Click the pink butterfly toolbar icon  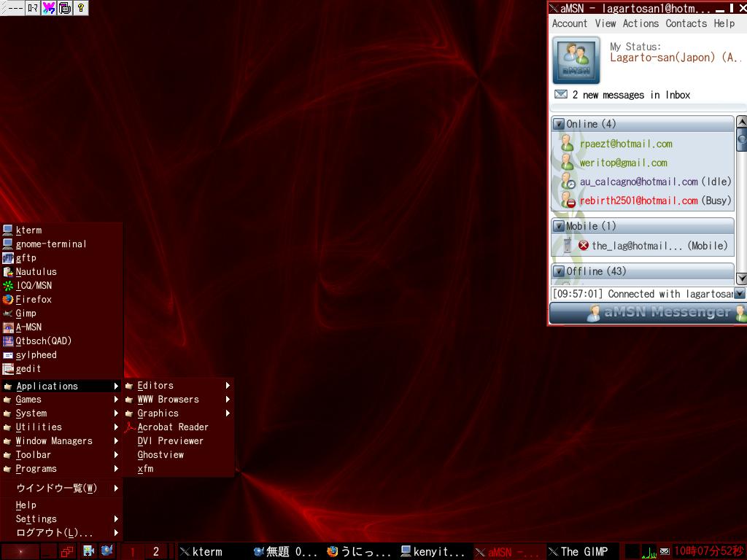pos(49,8)
